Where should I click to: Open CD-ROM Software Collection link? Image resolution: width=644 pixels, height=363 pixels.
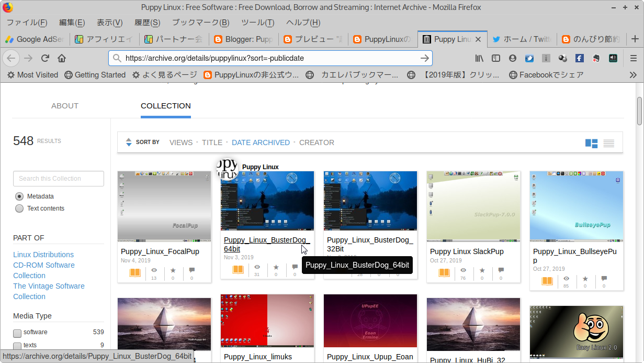tap(44, 270)
